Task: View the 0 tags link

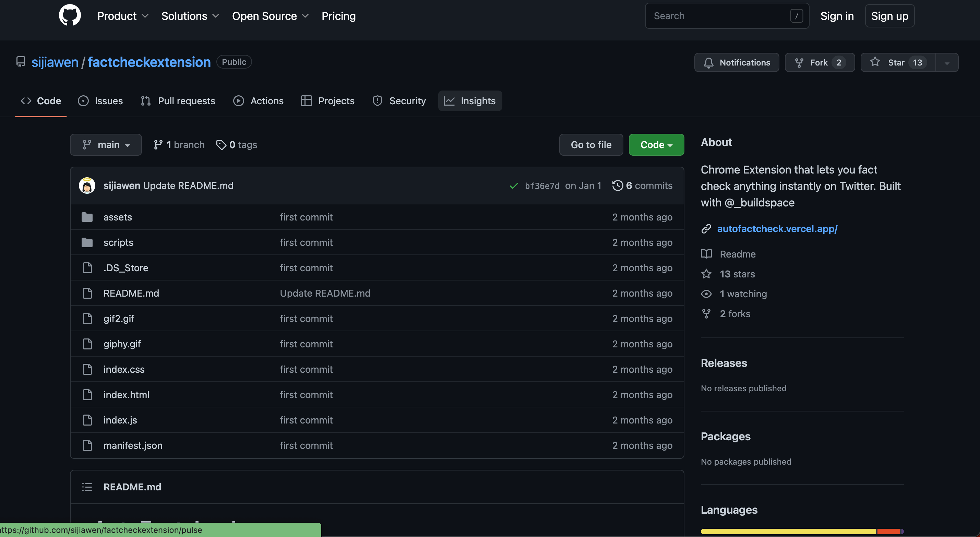Action: click(237, 145)
